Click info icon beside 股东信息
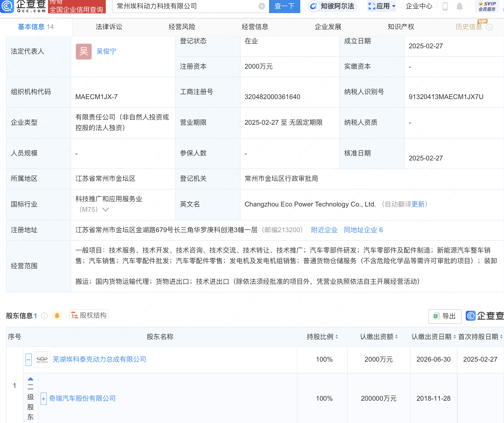This screenshot has height=423, width=504. click(x=44, y=316)
